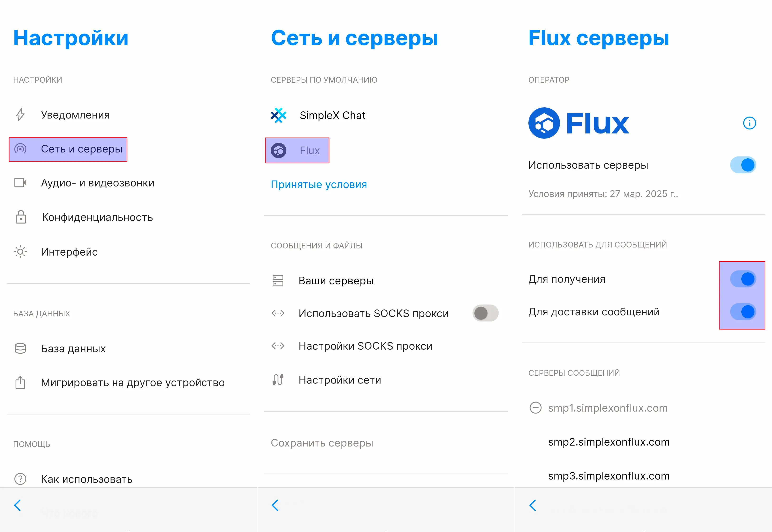
Task: Click the SimpleX Chat logo icon
Action: pyautogui.click(x=278, y=115)
